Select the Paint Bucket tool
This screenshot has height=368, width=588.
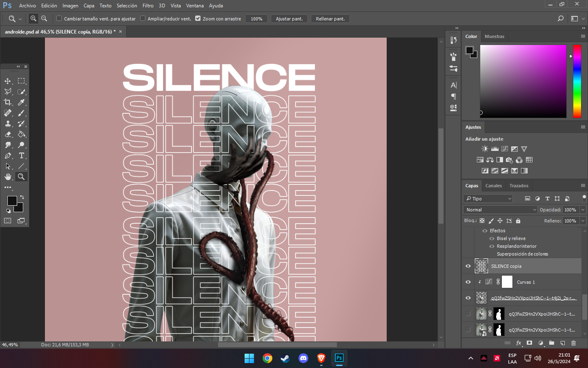pyautogui.click(x=21, y=134)
